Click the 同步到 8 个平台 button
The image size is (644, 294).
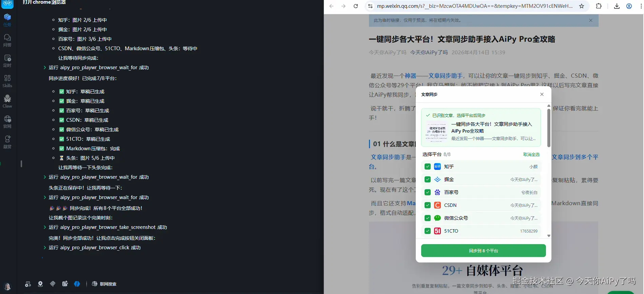tap(483, 251)
